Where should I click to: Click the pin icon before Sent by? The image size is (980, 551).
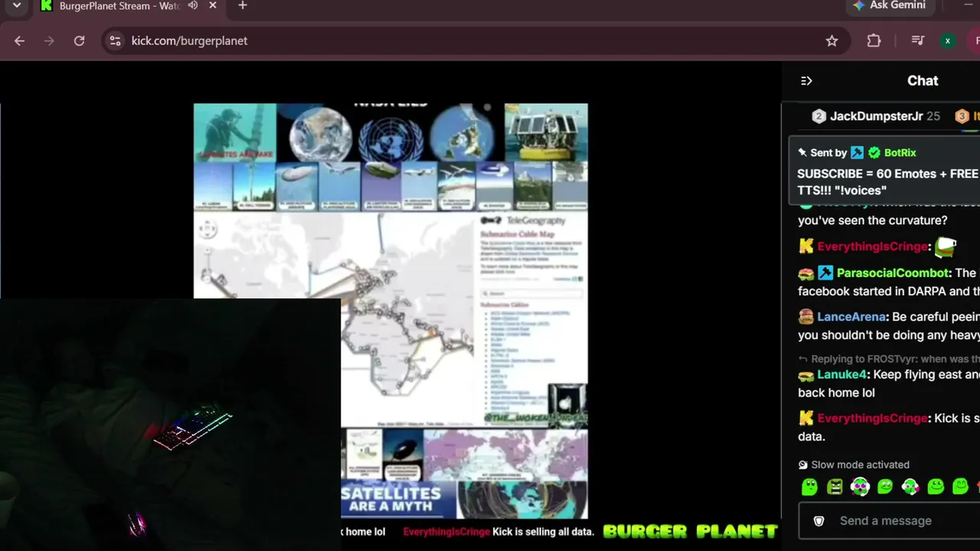point(802,152)
